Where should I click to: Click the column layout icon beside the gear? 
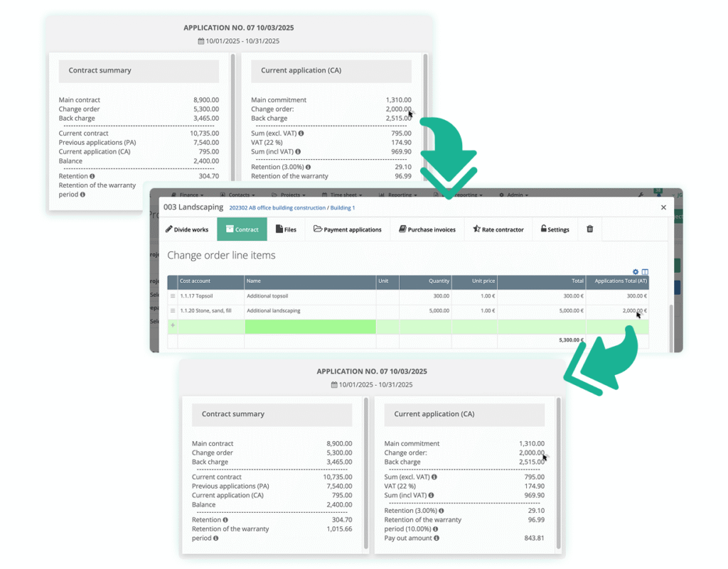pyautogui.click(x=646, y=271)
